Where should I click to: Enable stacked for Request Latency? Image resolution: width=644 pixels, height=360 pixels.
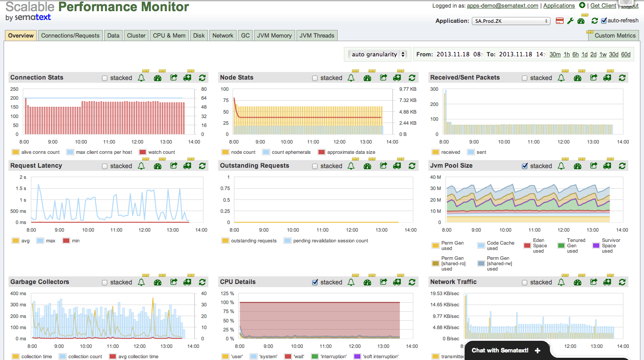[x=105, y=166]
